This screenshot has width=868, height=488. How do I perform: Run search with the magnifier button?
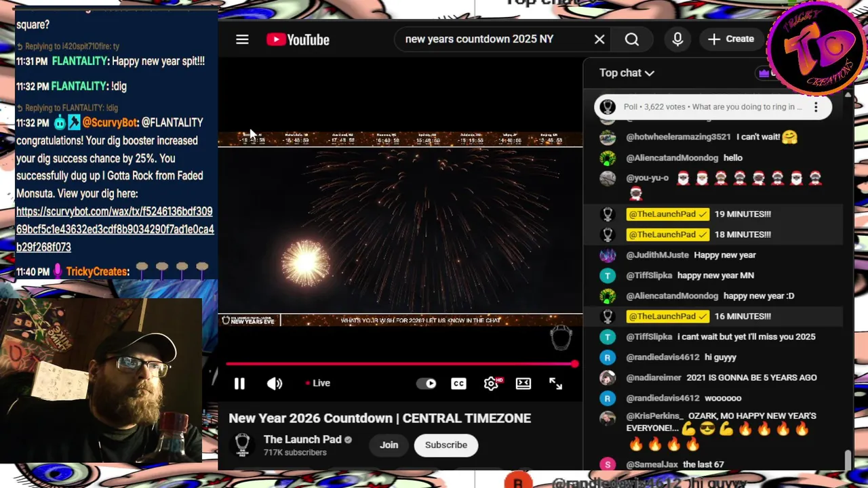coord(632,39)
